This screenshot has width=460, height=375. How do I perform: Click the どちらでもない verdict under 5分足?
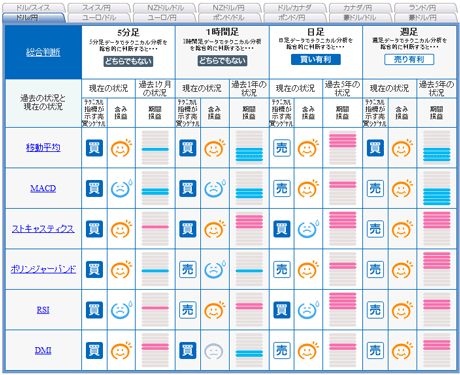(128, 61)
